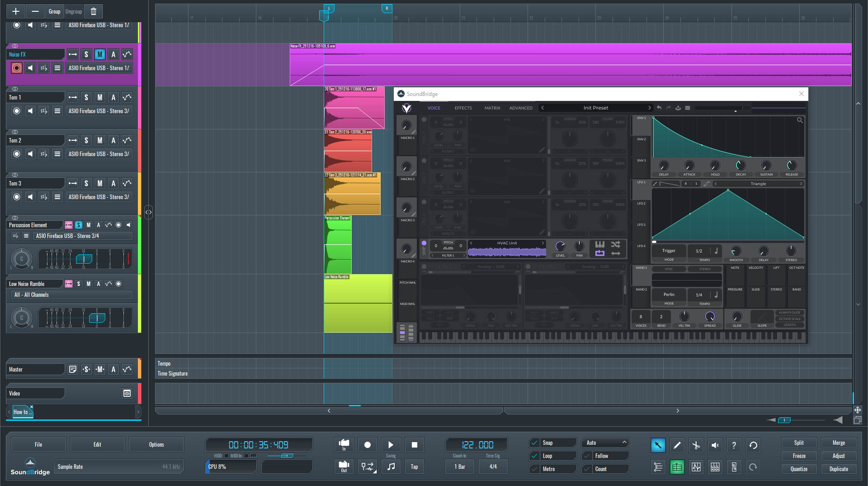Open Tom 3 ASIO output dropdown
Screen dimensions: 868x486
tap(99, 197)
